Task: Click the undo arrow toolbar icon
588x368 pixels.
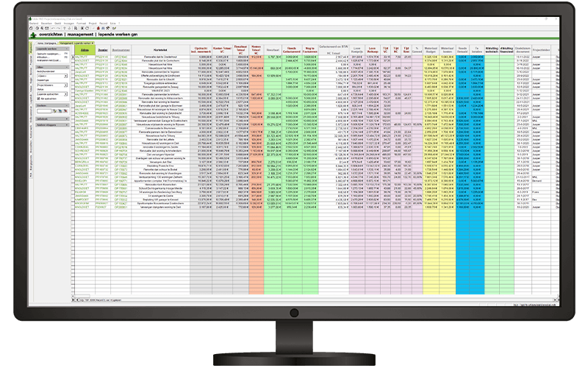Action: click(x=53, y=28)
